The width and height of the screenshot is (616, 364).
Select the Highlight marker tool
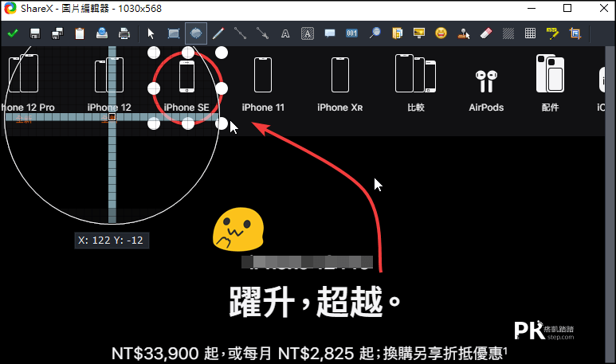tap(552, 33)
